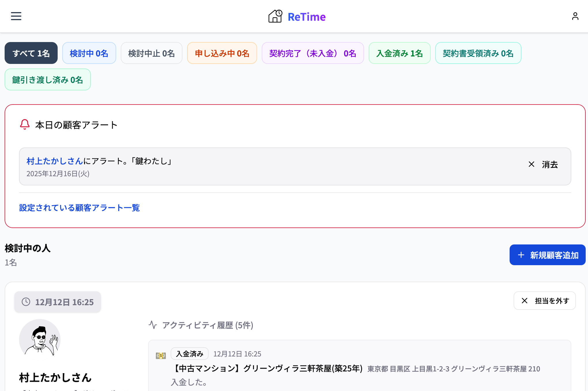Click the customer avatar illustration
Screen dimensions: 588x391
pos(40,339)
